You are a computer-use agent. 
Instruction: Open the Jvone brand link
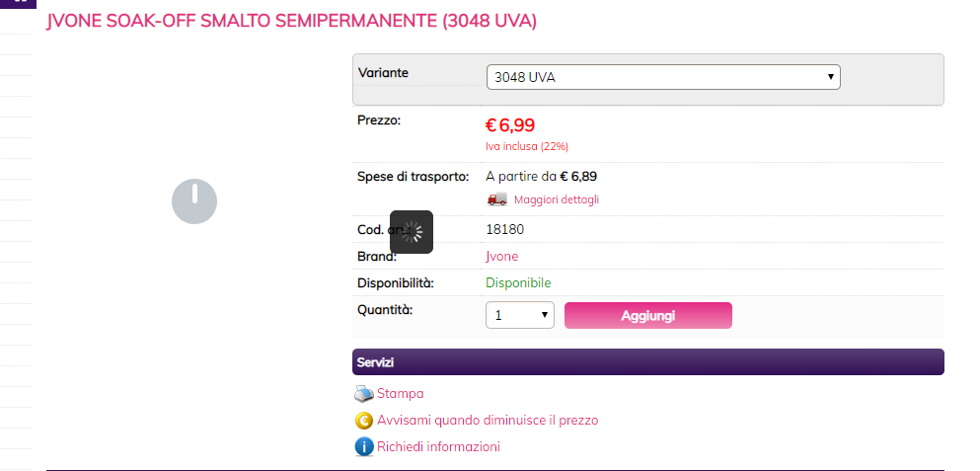point(502,257)
